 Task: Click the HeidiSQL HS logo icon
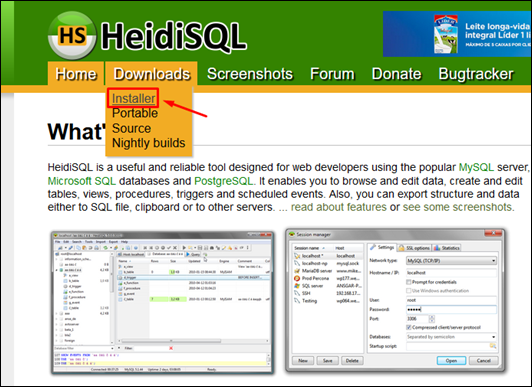72,36
